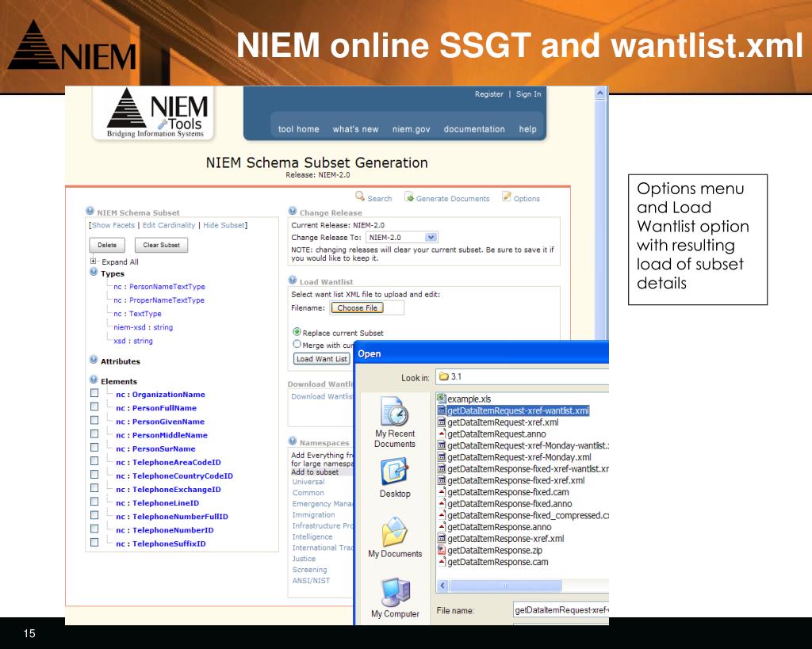Click the 3.1 folder icon in Look in
Viewport: 812px width, 649px height.
coord(444,376)
